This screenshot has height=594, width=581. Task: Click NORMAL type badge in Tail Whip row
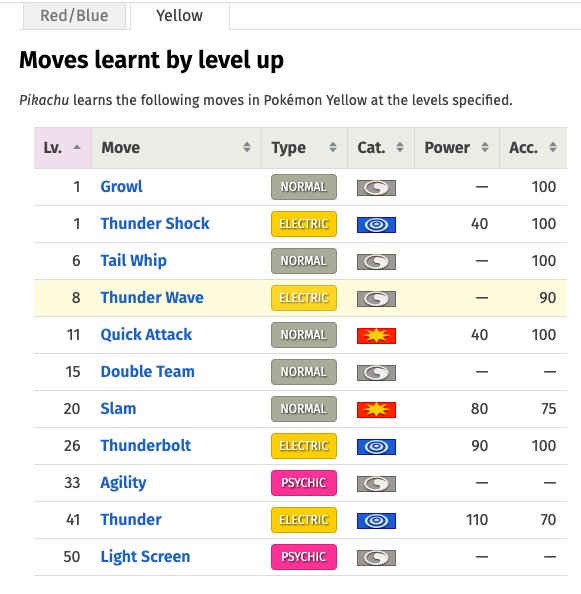tap(304, 261)
